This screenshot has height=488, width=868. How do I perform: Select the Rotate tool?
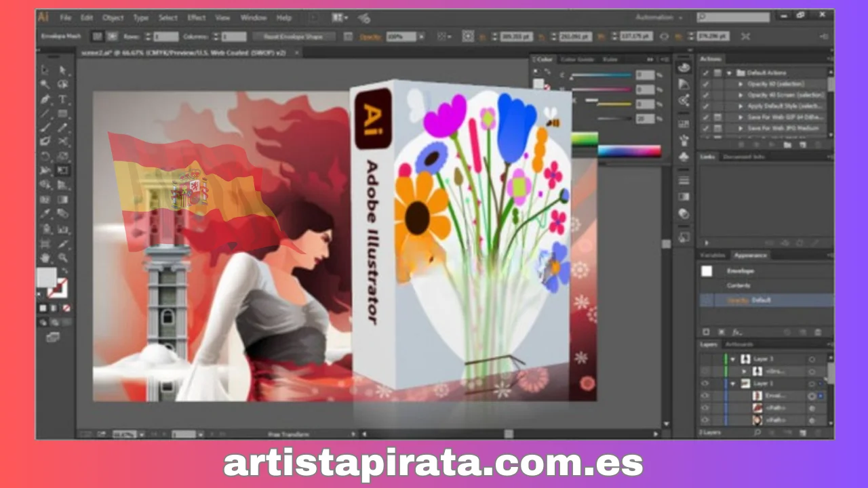(x=45, y=156)
